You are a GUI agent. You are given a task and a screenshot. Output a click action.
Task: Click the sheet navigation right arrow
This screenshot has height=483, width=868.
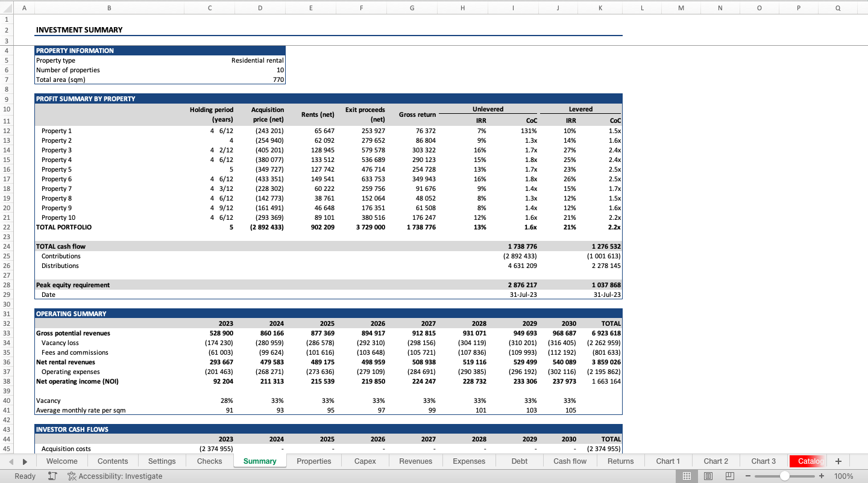24,461
